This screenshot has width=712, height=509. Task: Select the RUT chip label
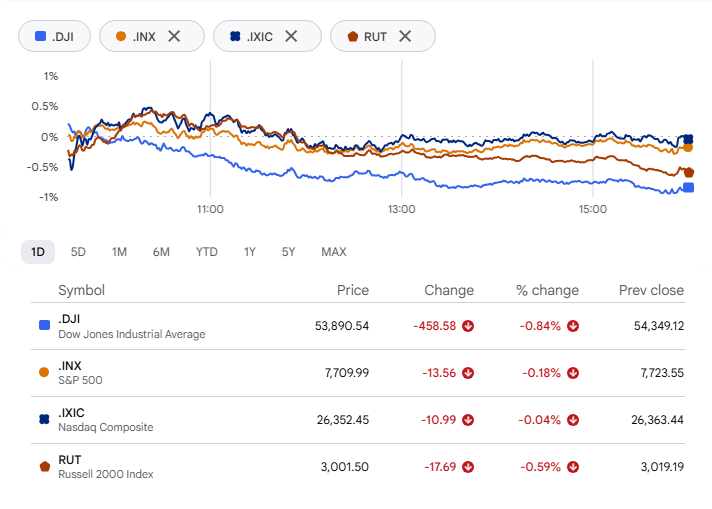coord(375,37)
